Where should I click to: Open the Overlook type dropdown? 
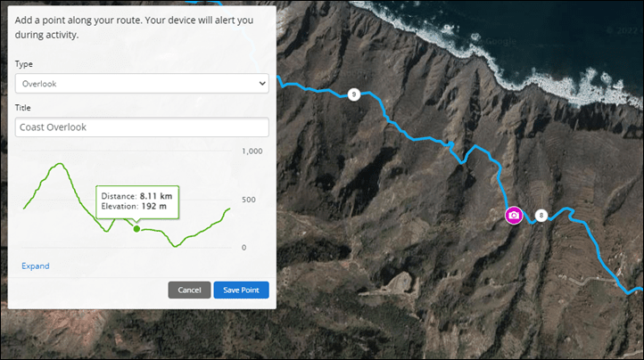point(142,84)
